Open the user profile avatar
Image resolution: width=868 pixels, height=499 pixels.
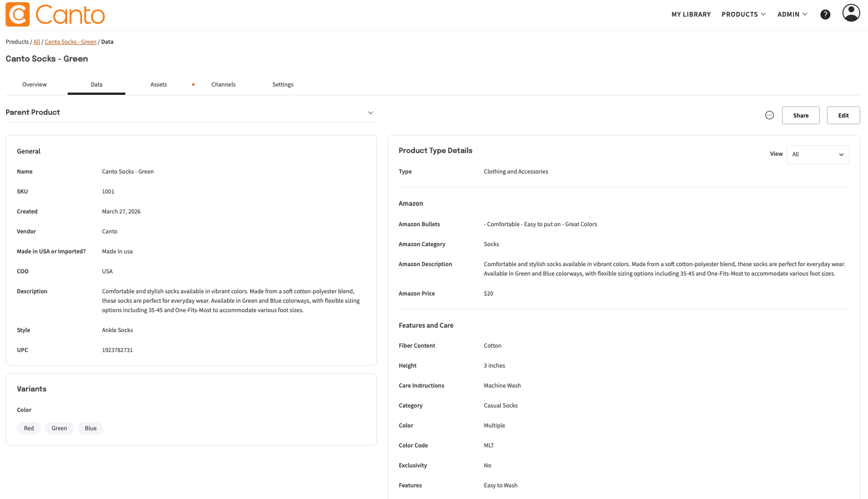[x=851, y=13]
